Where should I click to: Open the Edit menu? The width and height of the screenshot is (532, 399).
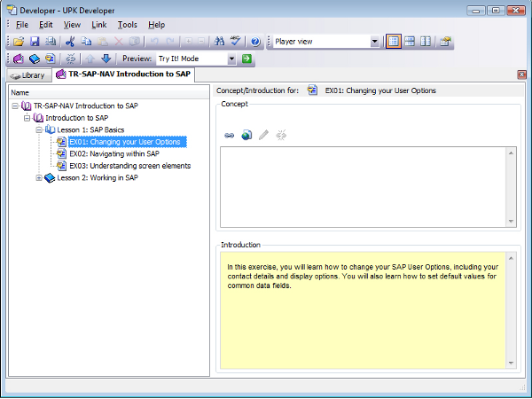[46, 25]
